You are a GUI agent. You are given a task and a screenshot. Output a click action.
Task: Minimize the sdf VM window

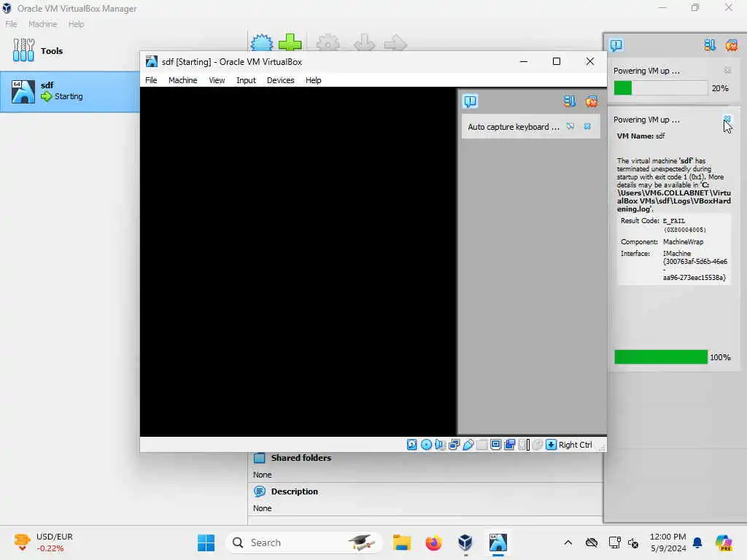(x=524, y=61)
